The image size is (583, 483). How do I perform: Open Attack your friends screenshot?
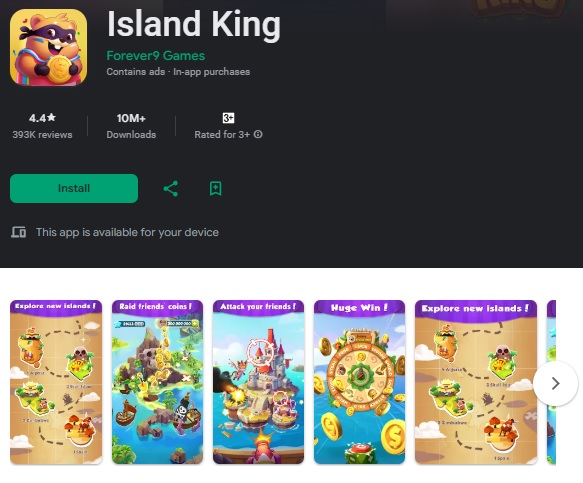(x=258, y=382)
